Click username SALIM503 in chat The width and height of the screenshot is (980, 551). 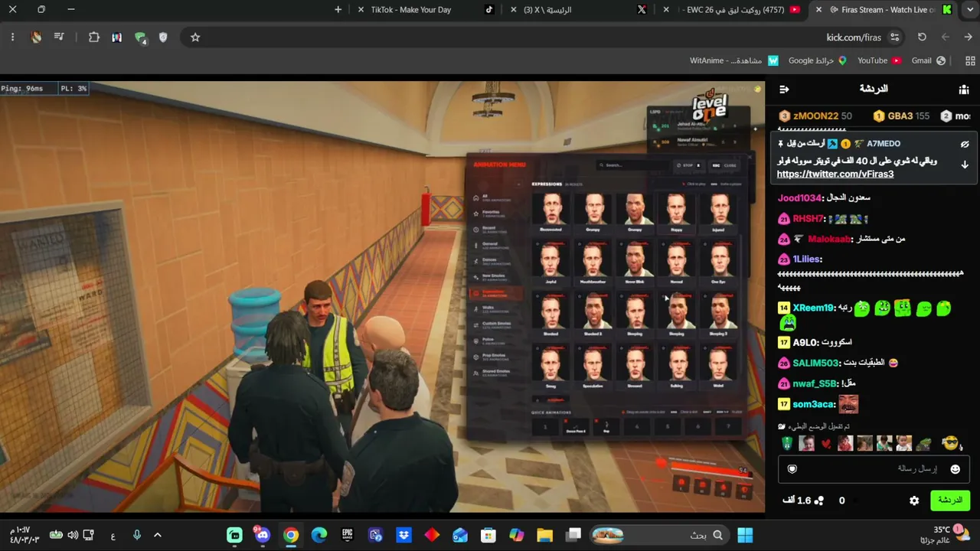pos(815,363)
